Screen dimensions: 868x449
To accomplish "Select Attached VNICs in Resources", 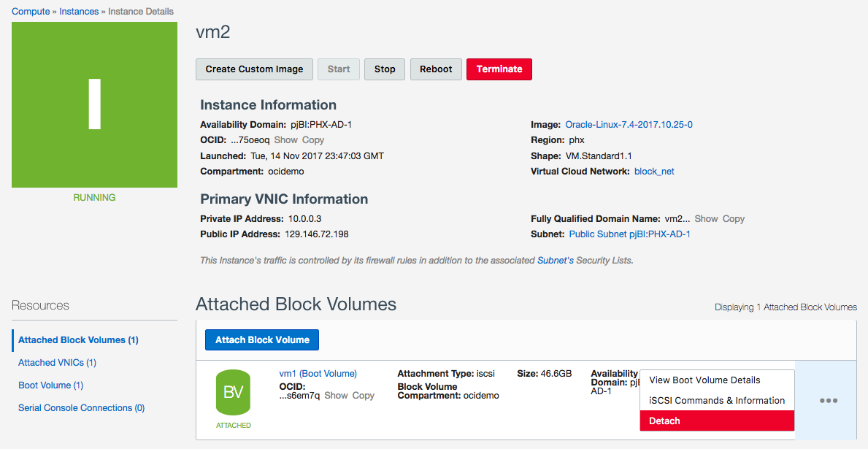I will point(57,363).
